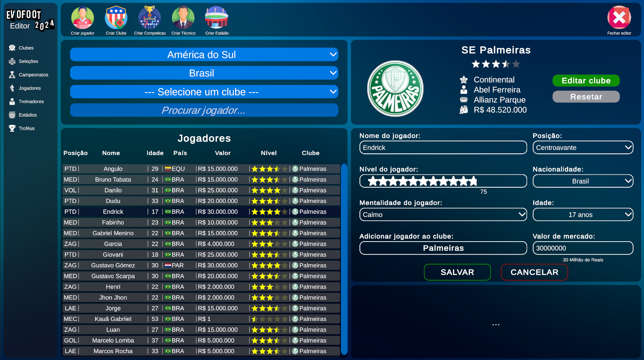Save player with the SALVAR button

coord(457,272)
